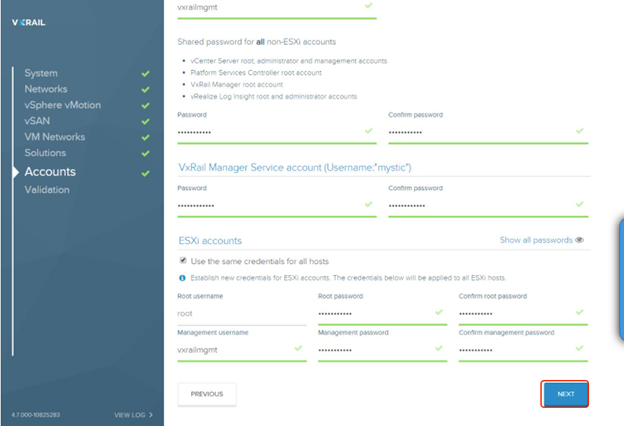This screenshot has height=426, width=624.
Task: Click the blue info icon for ESXi credentials
Action: click(182, 278)
